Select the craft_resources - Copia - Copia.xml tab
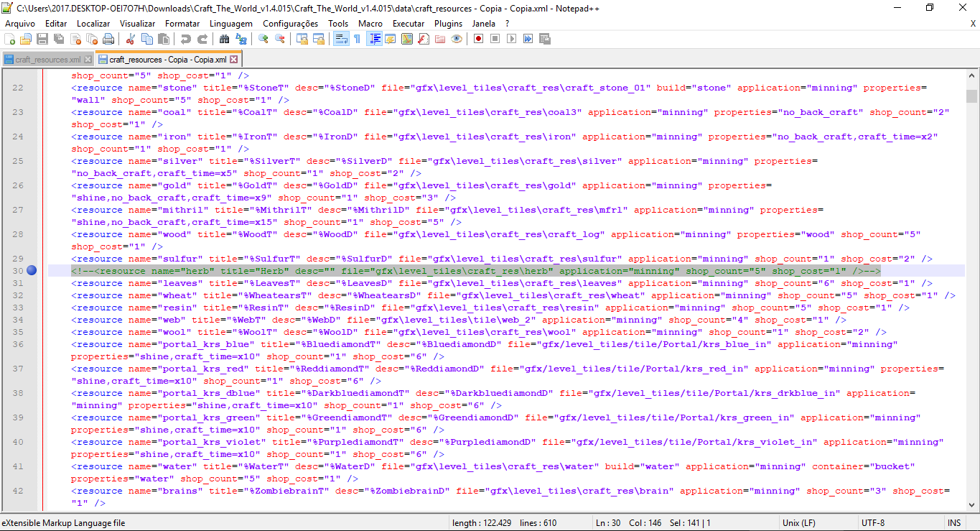 coord(167,60)
